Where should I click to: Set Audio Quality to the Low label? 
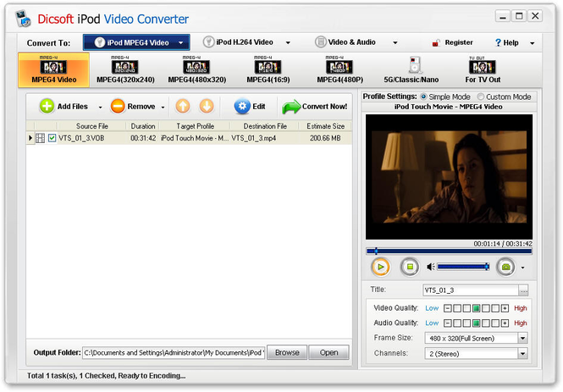[x=432, y=323]
